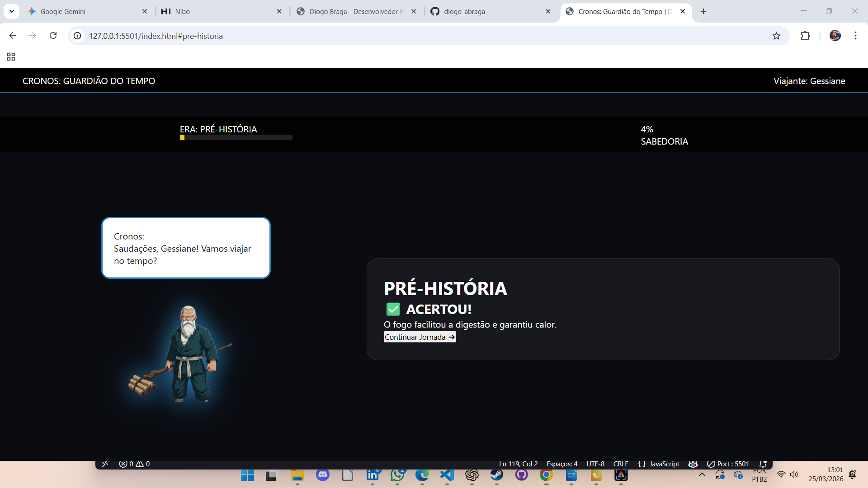Open Steam from the taskbar
868x488 pixels.
(496, 475)
